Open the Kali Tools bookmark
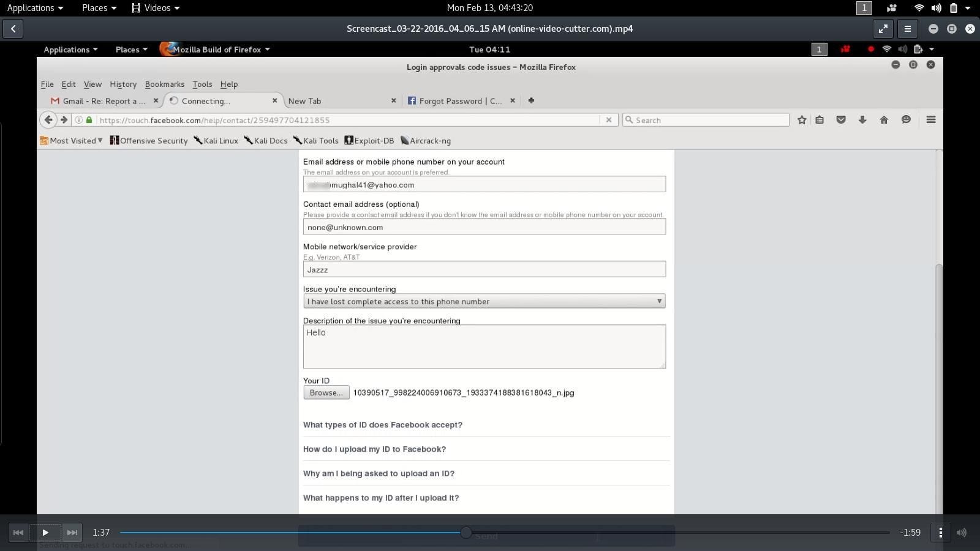The width and height of the screenshot is (980, 551). click(316, 141)
